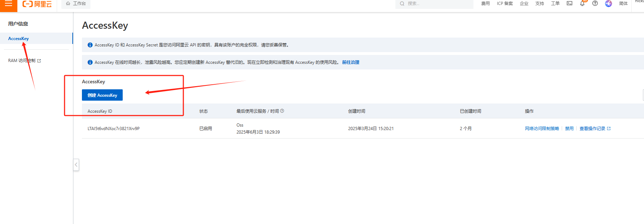The height and width of the screenshot is (224, 644).
Task: Click the 搜索 search field
Action: point(434,4)
